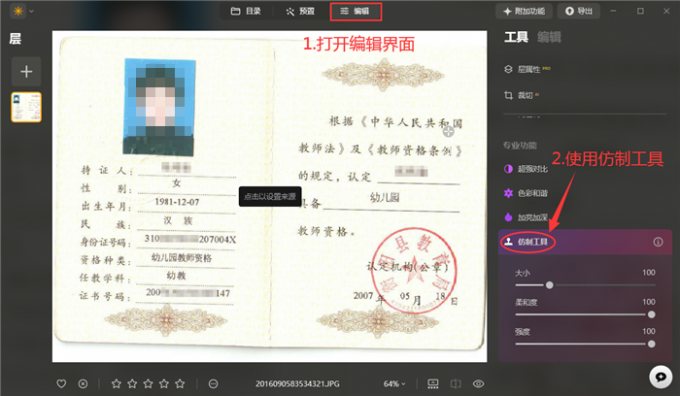Click the 层 layers panel heading
The image size is (680, 396).
pyautogui.click(x=15, y=39)
